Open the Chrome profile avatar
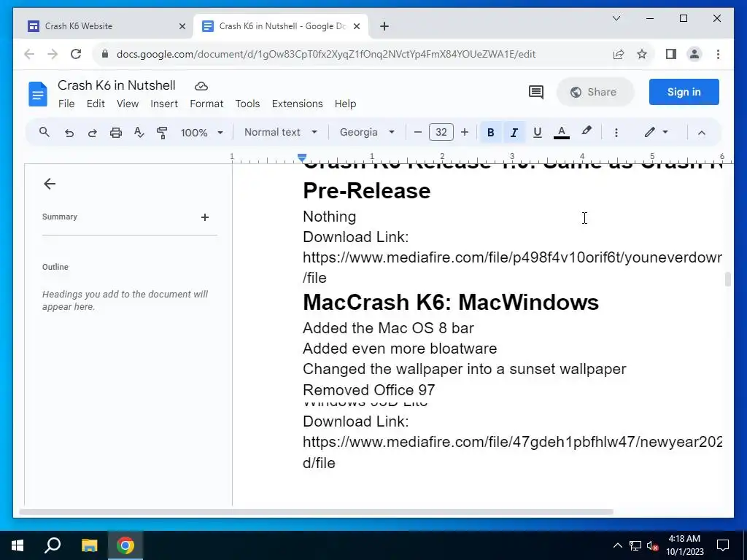The height and width of the screenshot is (560, 747). click(694, 54)
